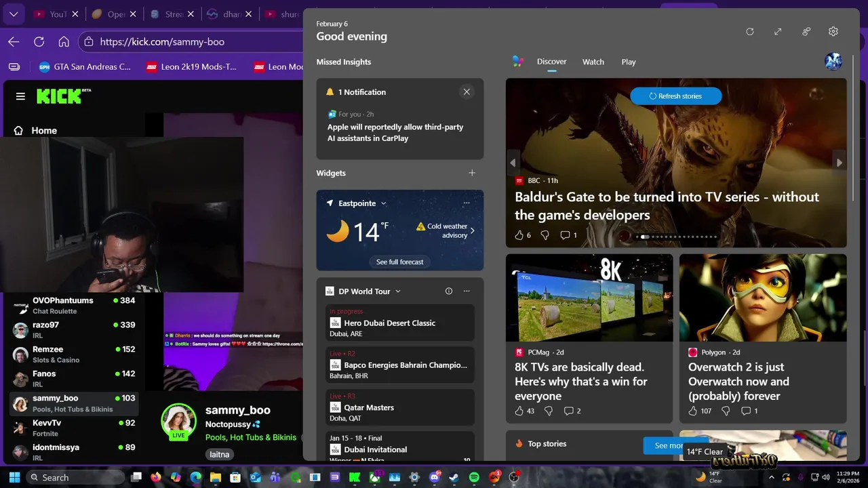Go back in the browser
The height and width of the screenshot is (488, 868).
click(14, 41)
